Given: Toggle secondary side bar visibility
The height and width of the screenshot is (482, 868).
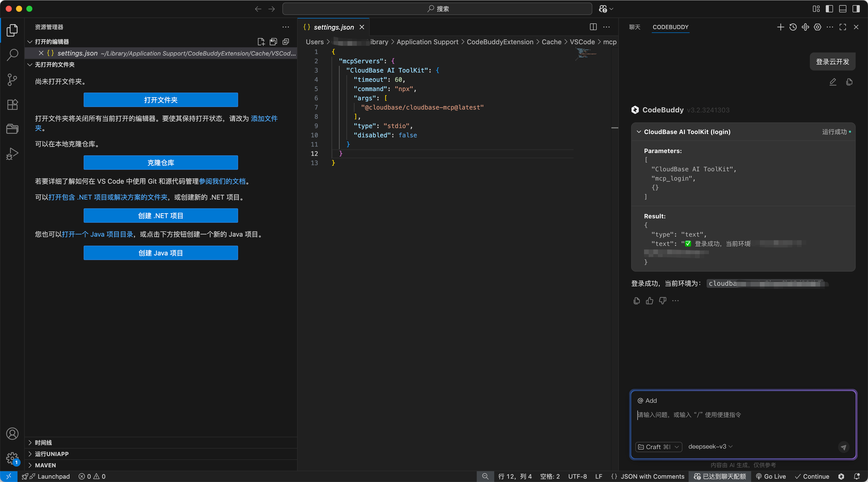Looking at the screenshot, I should tap(856, 9).
